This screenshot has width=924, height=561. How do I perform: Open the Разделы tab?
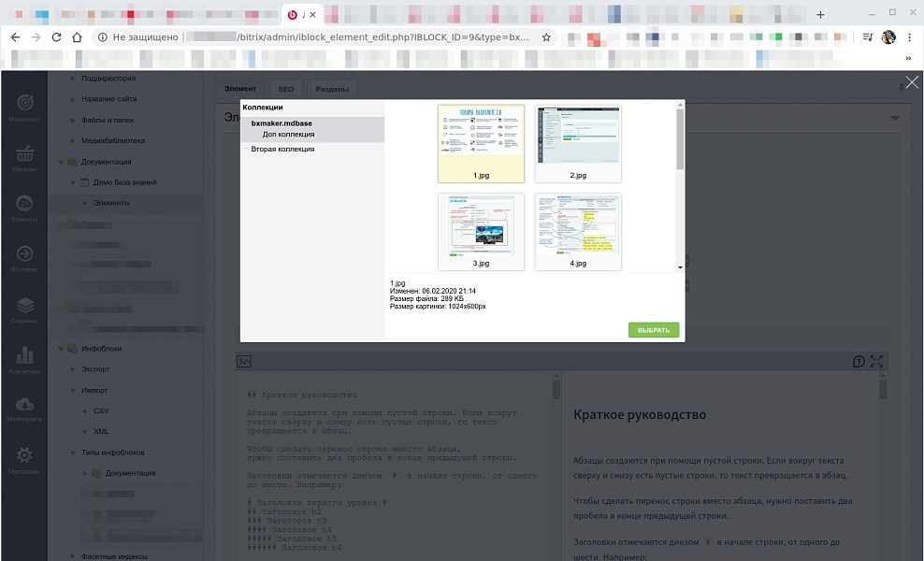tap(333, 89)
